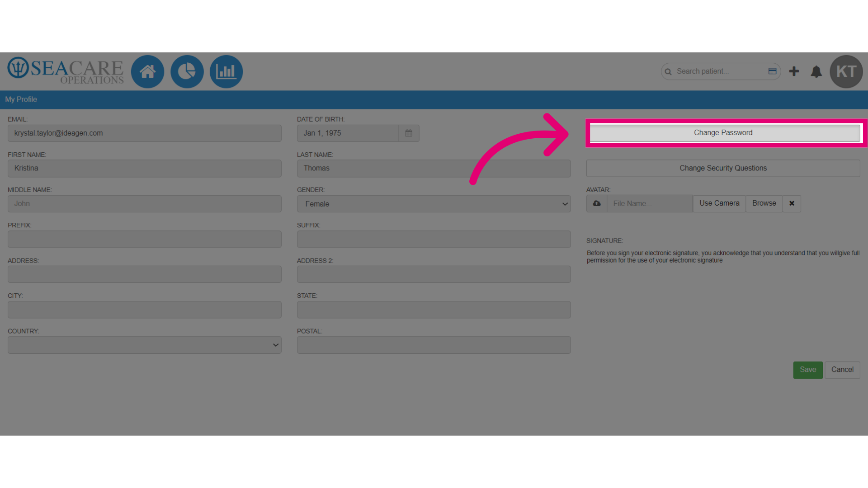Click the City input field

pos(145,310)
